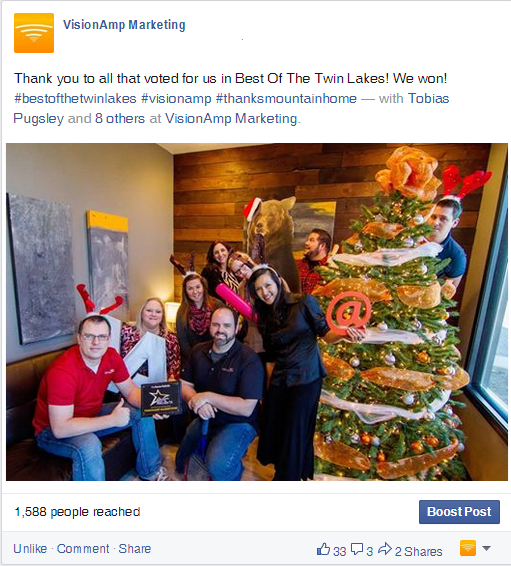This screenshot has height=566, width=511.
Task: Show the 8 others tagged
Action: (x=120, y=118)
